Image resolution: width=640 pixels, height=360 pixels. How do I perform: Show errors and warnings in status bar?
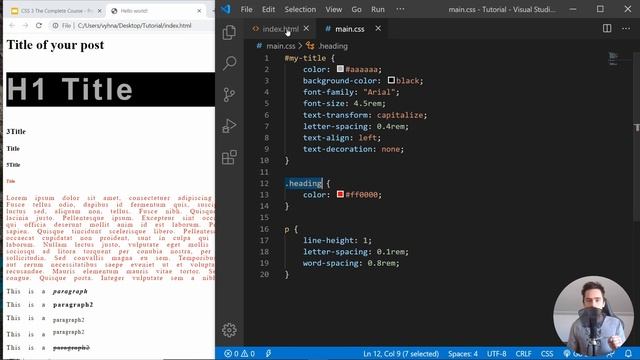(240, 353)
